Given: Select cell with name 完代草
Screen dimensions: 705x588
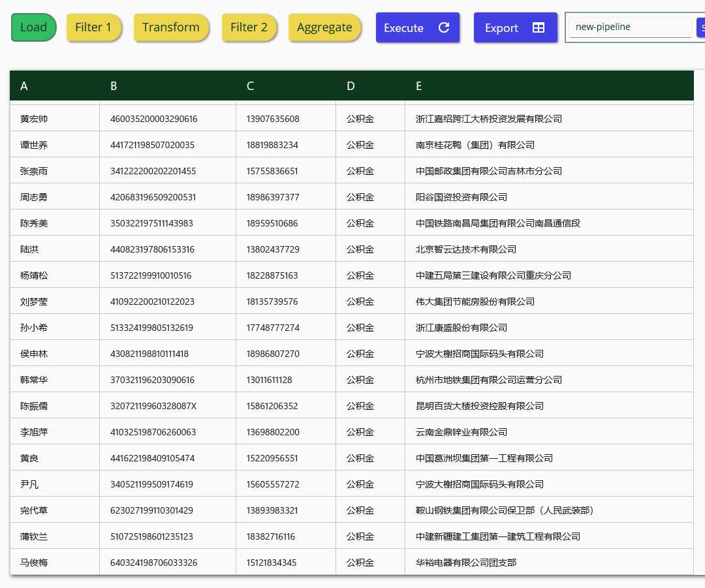Looking at the screenshot, I should pos(55,510).
